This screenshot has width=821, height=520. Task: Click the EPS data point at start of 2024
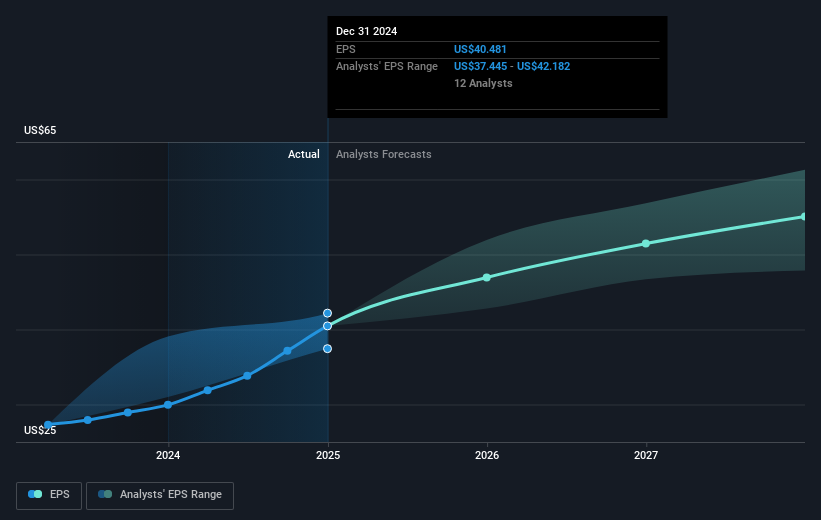coord(168,405)
